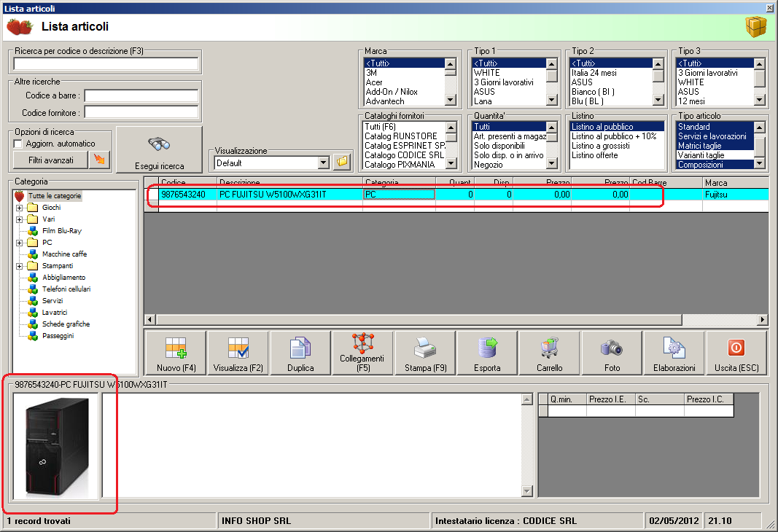Screen dimensions: 778x532
Task: Select Lana in Tipo 1 list
Action: click(509, 101)
